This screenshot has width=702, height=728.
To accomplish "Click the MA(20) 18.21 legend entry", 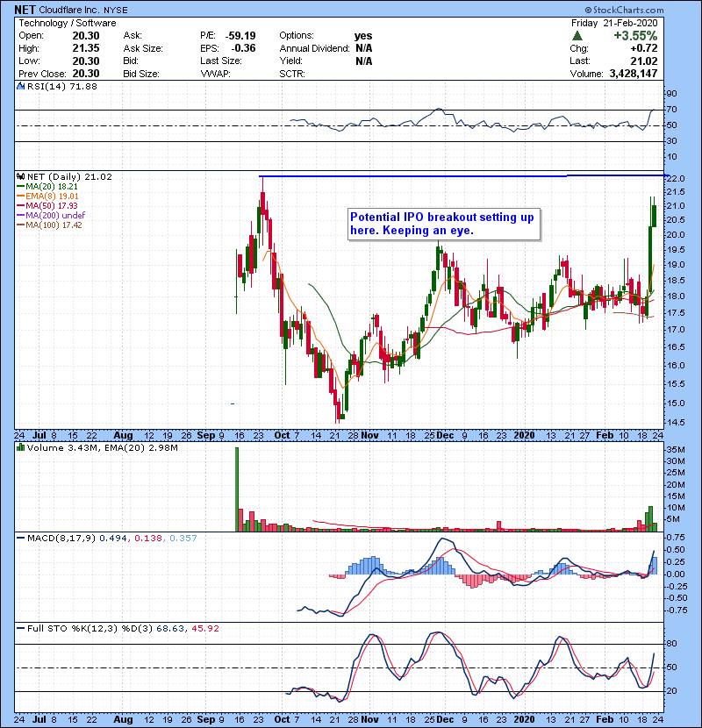I will (x=48, y=186).
